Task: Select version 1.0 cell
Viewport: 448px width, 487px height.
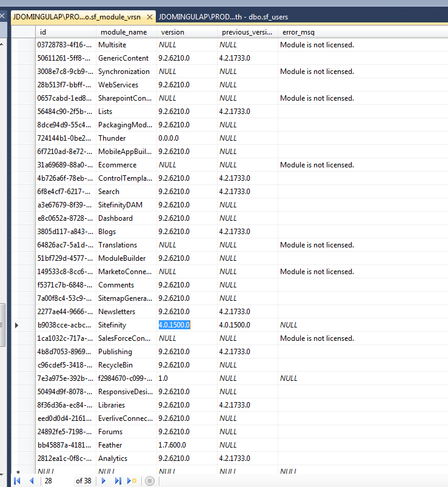Action: [187, 378]
